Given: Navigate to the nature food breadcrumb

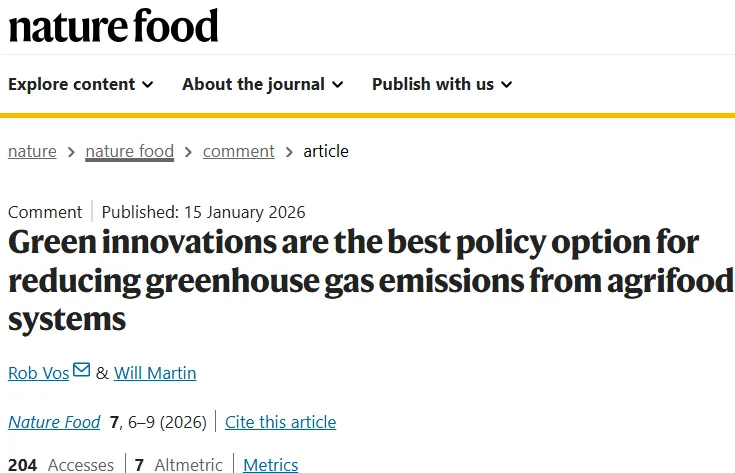Looking at the screenshot, I should (x=130, y=151).
